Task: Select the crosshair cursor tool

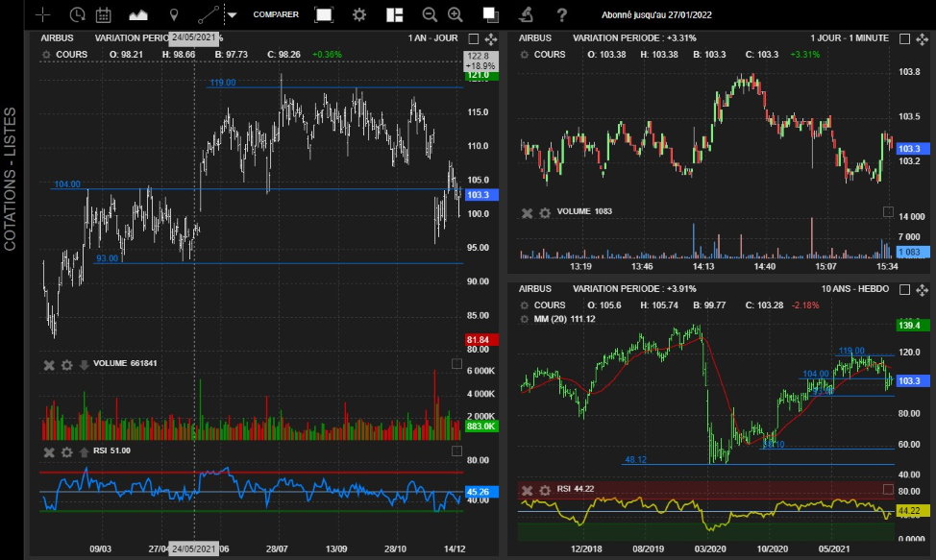Action: (42, 14)
